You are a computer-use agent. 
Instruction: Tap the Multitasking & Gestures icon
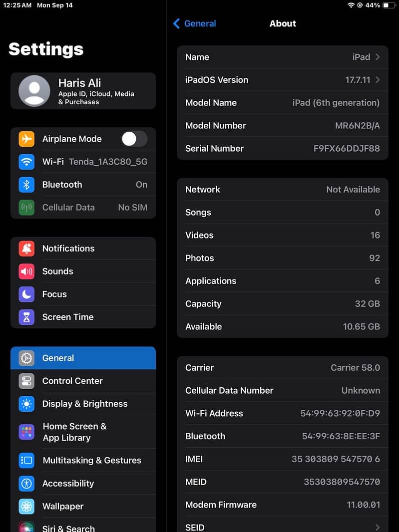[x=26, y=461]
